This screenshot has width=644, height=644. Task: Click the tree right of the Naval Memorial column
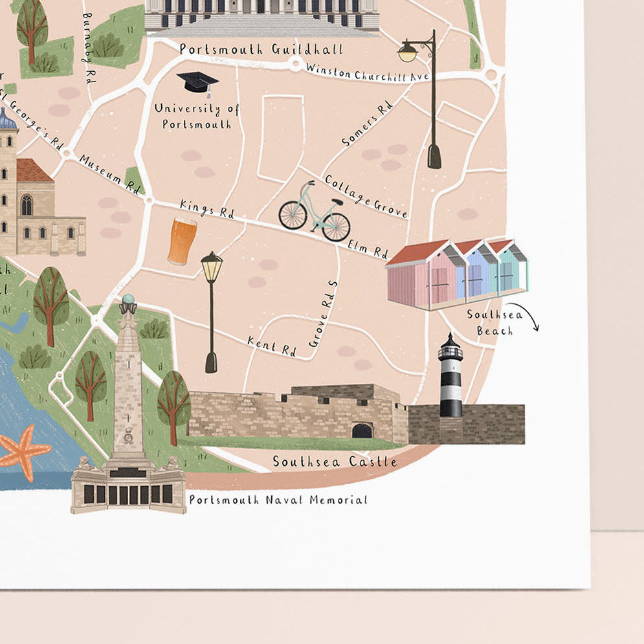click(173, 407)
